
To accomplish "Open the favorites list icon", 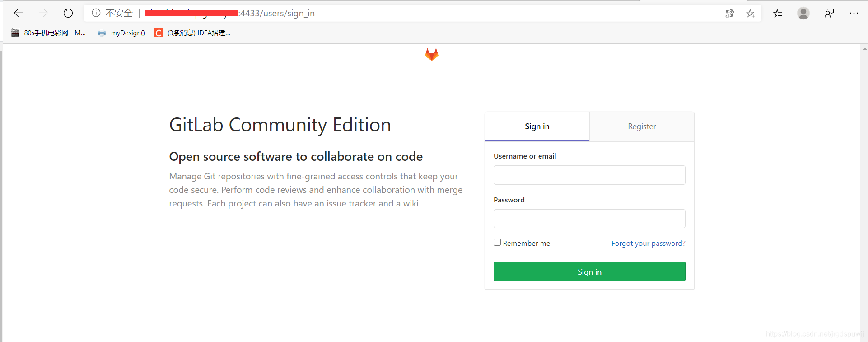I will coord(777,13).
